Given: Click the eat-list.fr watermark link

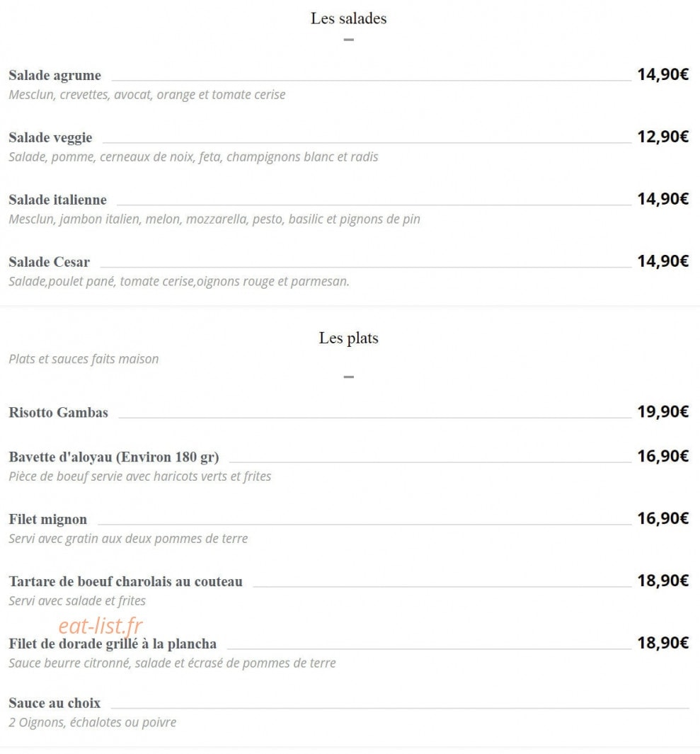Looking at the screenshot, I should pyautogui.click(x=101, y=626).
